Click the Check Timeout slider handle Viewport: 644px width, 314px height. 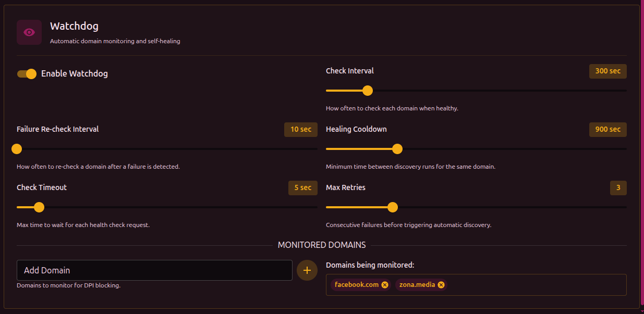39,207
